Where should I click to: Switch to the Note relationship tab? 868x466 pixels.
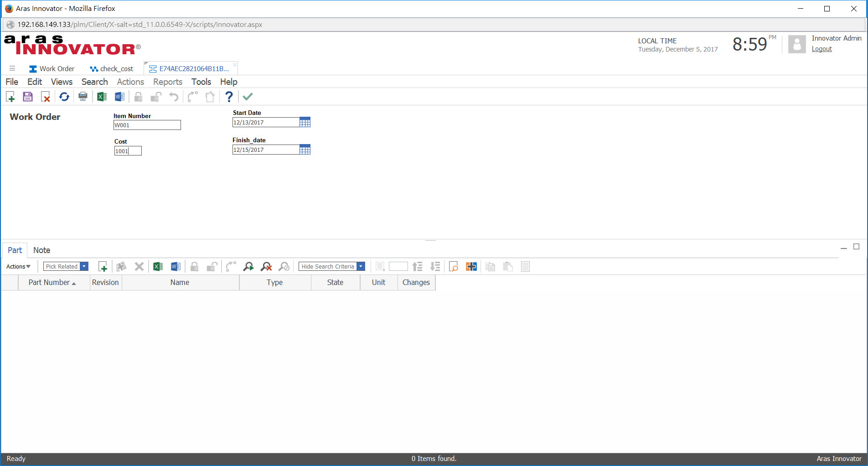point(41,250)
